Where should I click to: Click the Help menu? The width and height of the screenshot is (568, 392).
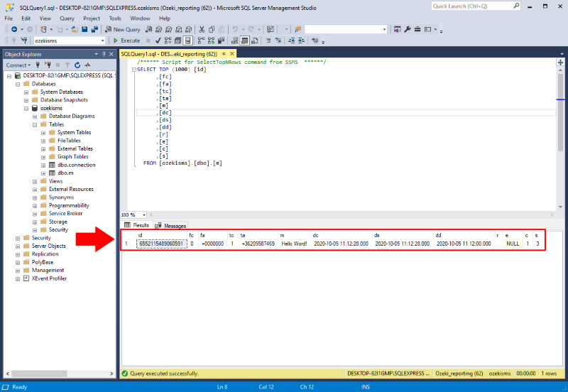tap(165, 18)
